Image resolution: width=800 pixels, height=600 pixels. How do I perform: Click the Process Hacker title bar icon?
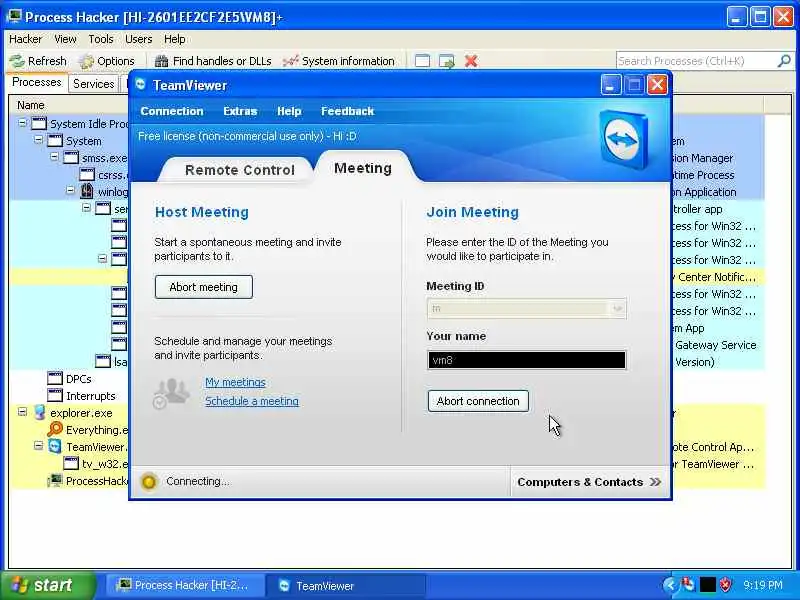pos(14,16)
